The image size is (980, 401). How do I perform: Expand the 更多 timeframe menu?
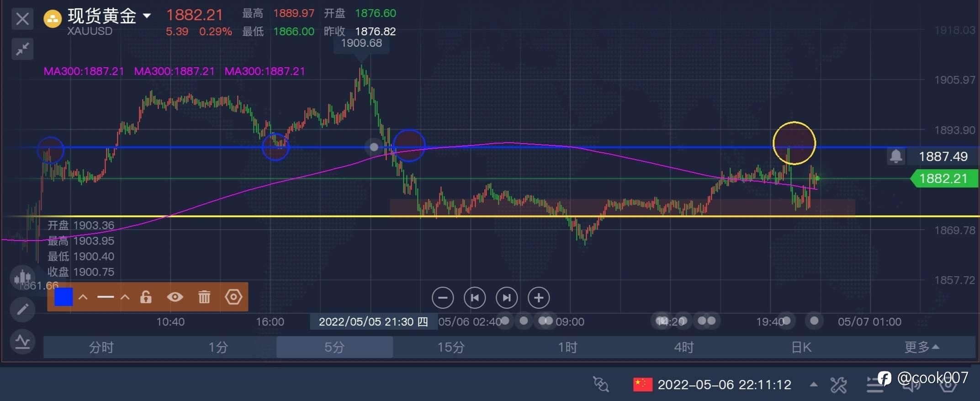[922, 348]
